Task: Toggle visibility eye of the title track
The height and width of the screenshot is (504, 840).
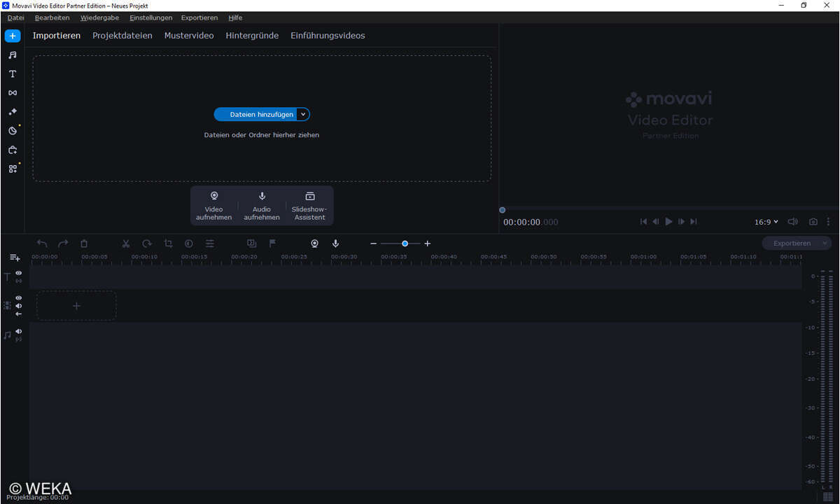Action: (19, 273)
